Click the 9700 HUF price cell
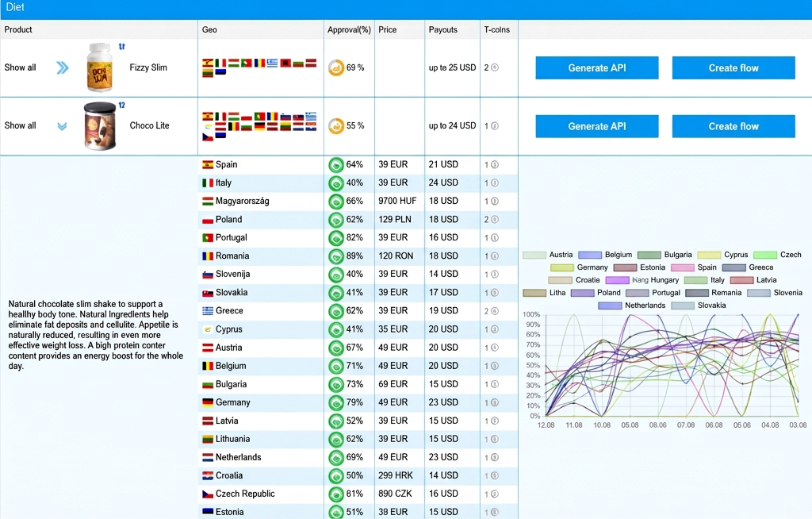This screenshot has width=812, height=519. pos(397,201)
